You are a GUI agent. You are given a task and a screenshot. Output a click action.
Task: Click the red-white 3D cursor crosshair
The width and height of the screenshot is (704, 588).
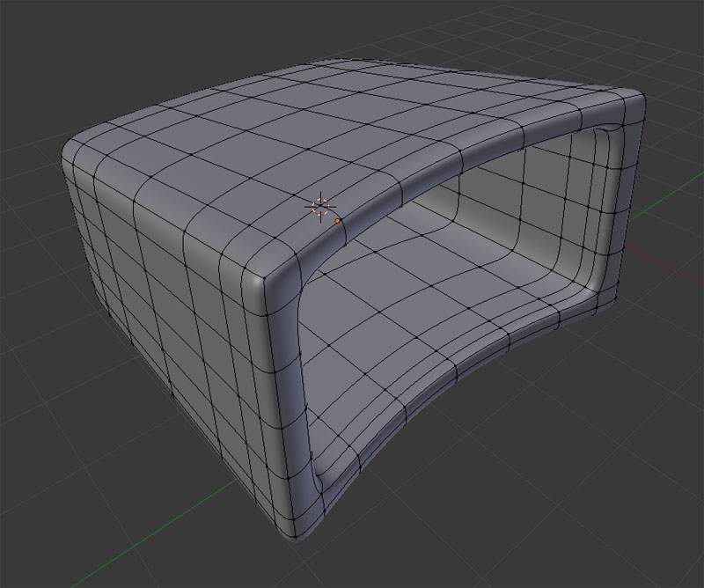(320, 206)
